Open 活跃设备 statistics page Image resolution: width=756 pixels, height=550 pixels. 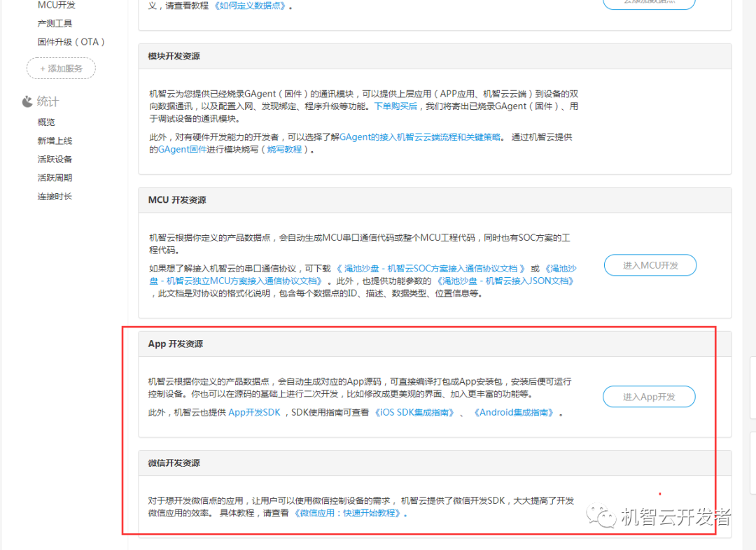click(55, 159)
